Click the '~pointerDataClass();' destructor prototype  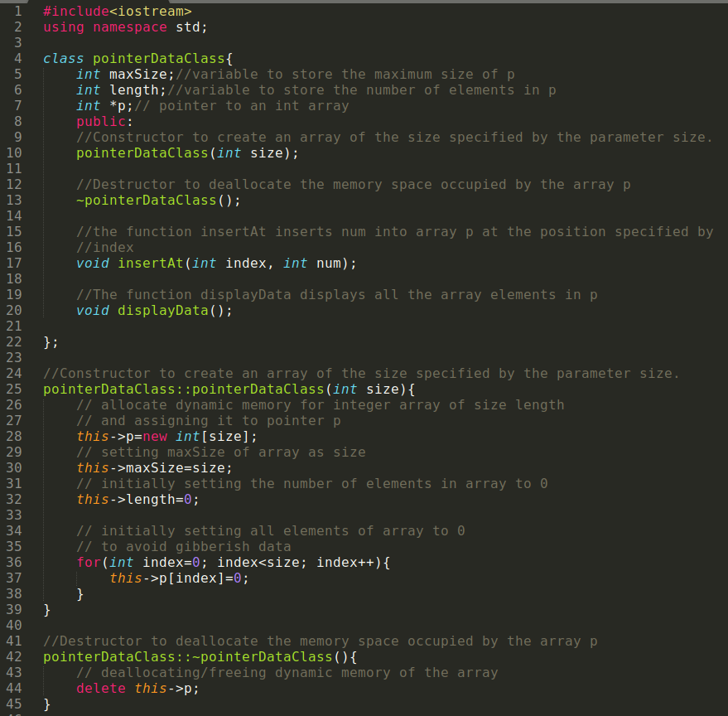(x=158, y=201)
